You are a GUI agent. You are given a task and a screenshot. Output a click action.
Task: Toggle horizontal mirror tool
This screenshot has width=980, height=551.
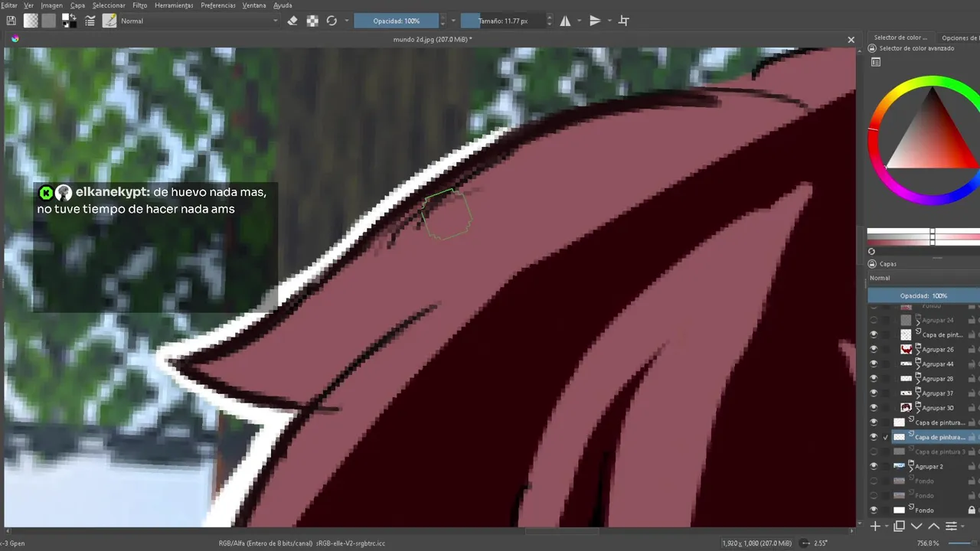tap(566, 21)
